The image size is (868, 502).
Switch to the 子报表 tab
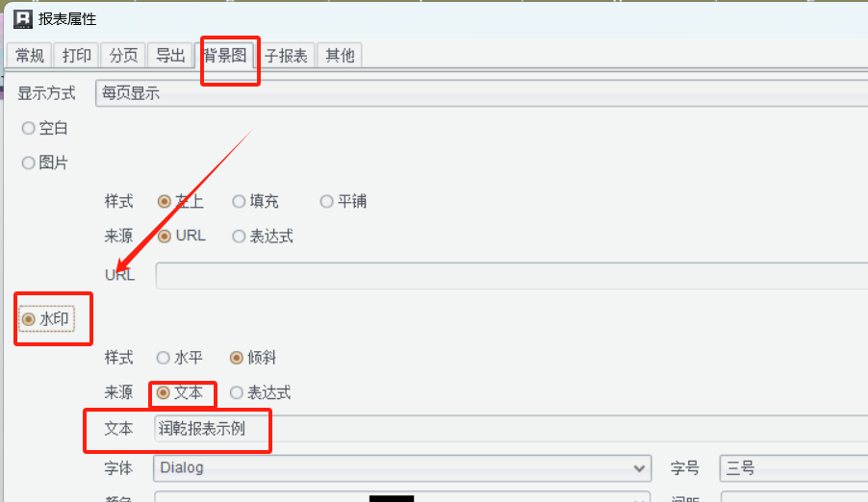point(286,56)
